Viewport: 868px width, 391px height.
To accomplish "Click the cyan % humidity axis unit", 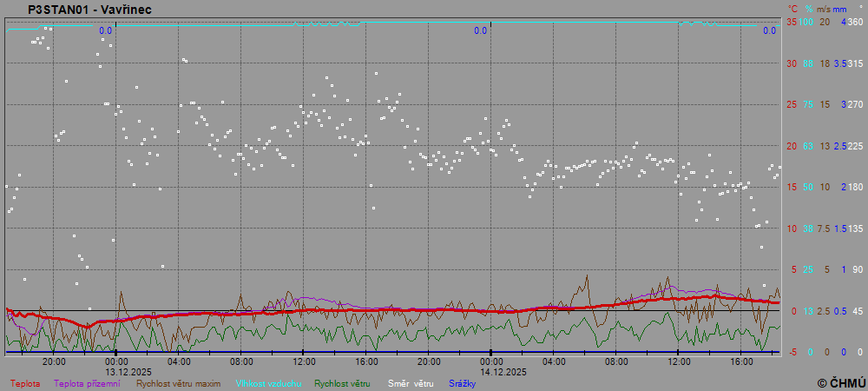I will pyautogui.click(x=808, y=9).
